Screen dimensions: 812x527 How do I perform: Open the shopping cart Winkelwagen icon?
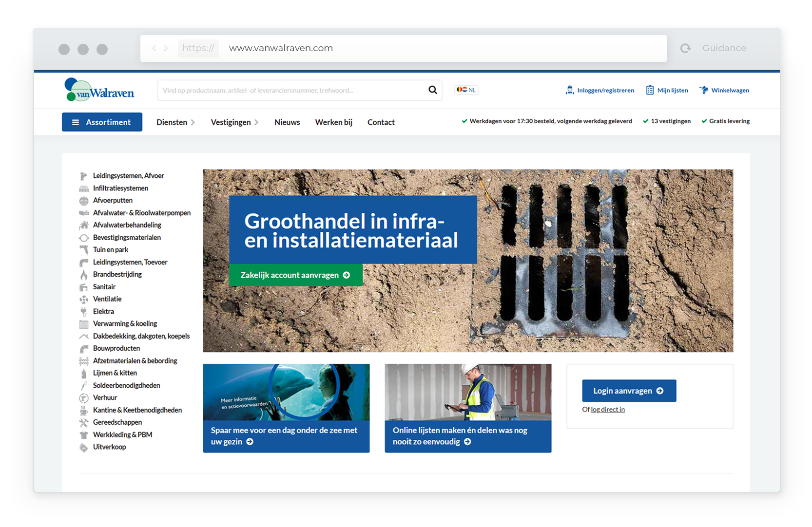tap(704, 90)
